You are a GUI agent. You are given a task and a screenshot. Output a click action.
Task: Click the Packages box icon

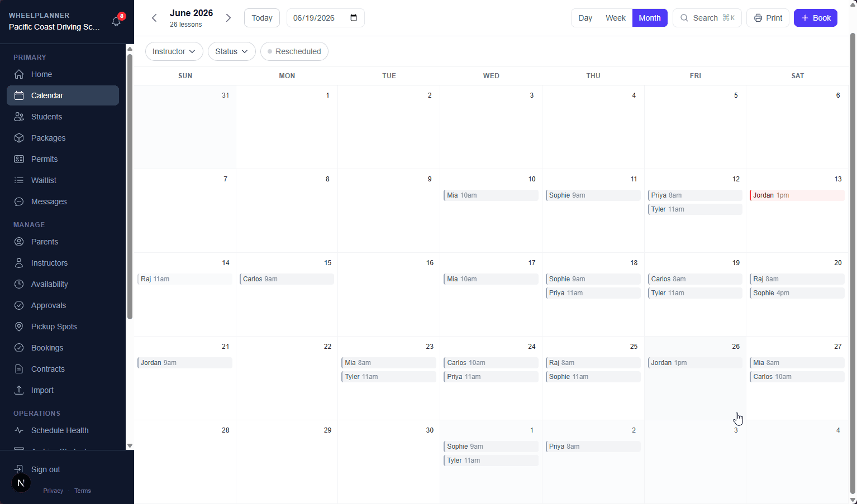pyautogui.click(x=19, y=138)
